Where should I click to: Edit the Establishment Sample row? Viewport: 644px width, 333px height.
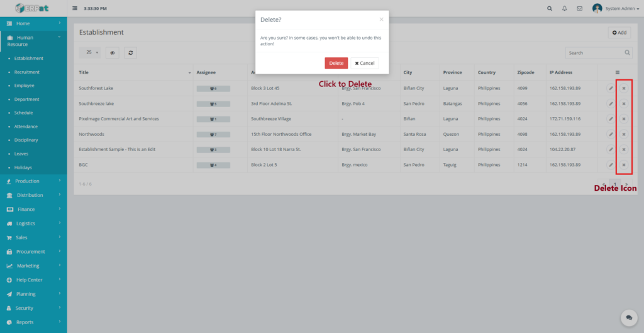point(611,149)
